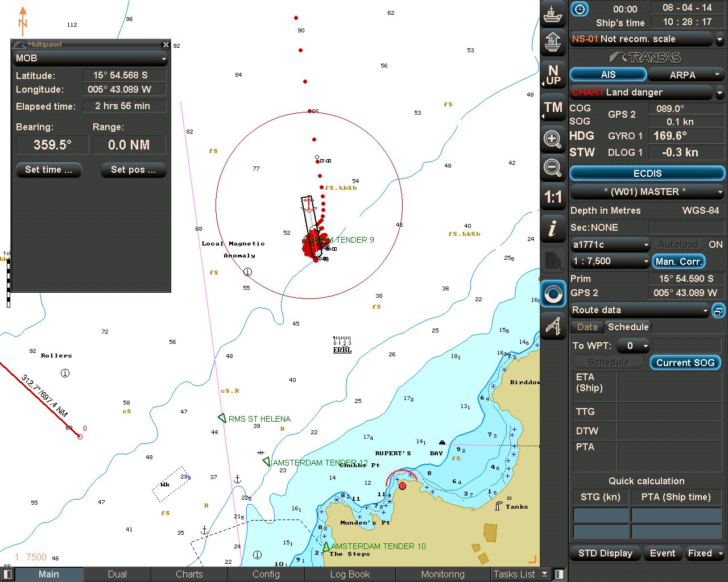728x582 pixels.
Task: Click the STD Display button
Action: (x=605, y=553)
